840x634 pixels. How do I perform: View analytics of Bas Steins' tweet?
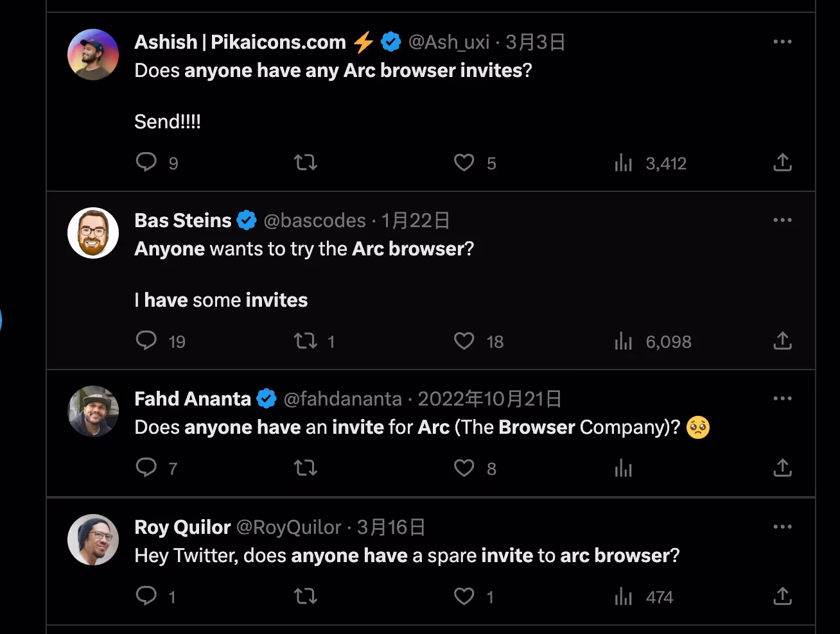(x=624, y=341)
